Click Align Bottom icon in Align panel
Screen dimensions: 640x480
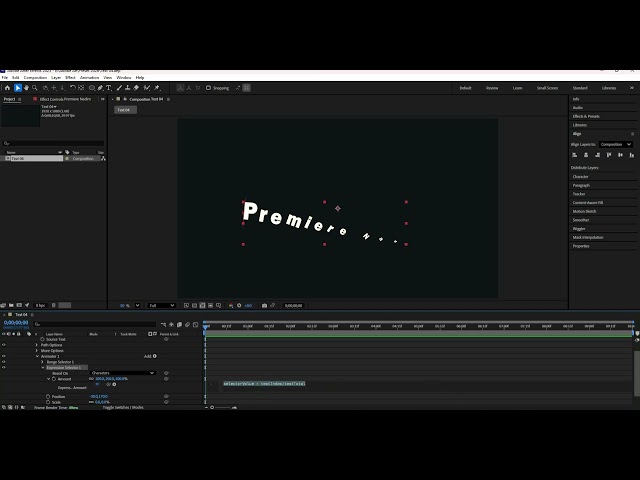tap(632, 155)
